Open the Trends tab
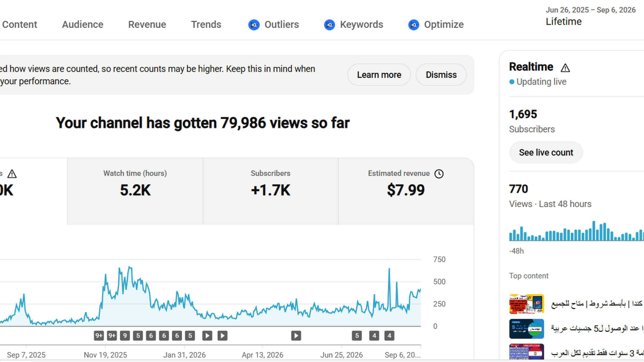The image size is (644, 362). 206,25
